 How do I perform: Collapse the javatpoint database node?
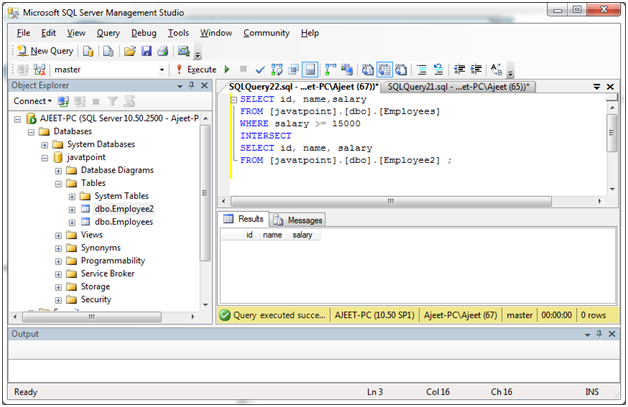(x=44, y=158)
